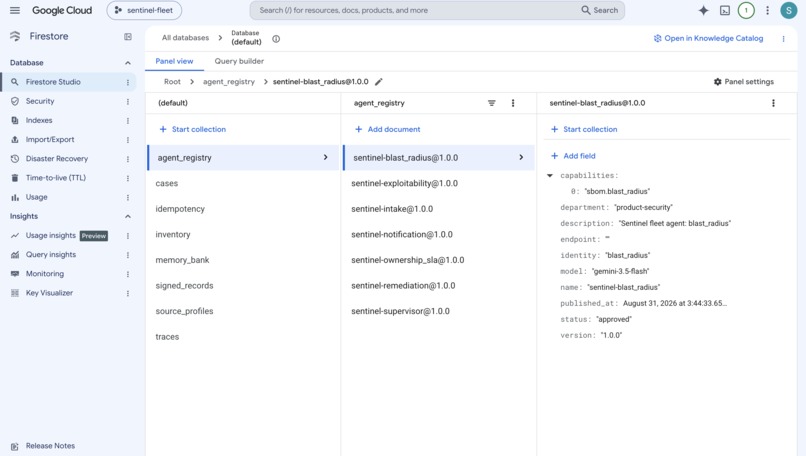Click agent_registry breadcrumb in path
The image size is (806, 456).
coord(229,82)
